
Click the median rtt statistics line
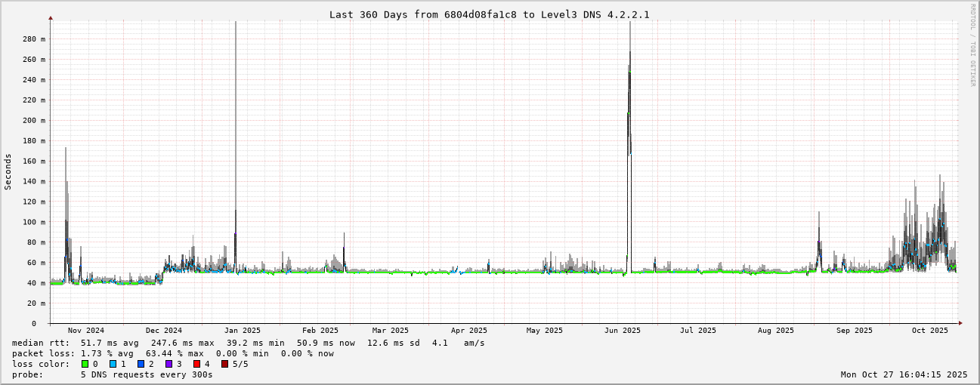[x=248, y=343]
